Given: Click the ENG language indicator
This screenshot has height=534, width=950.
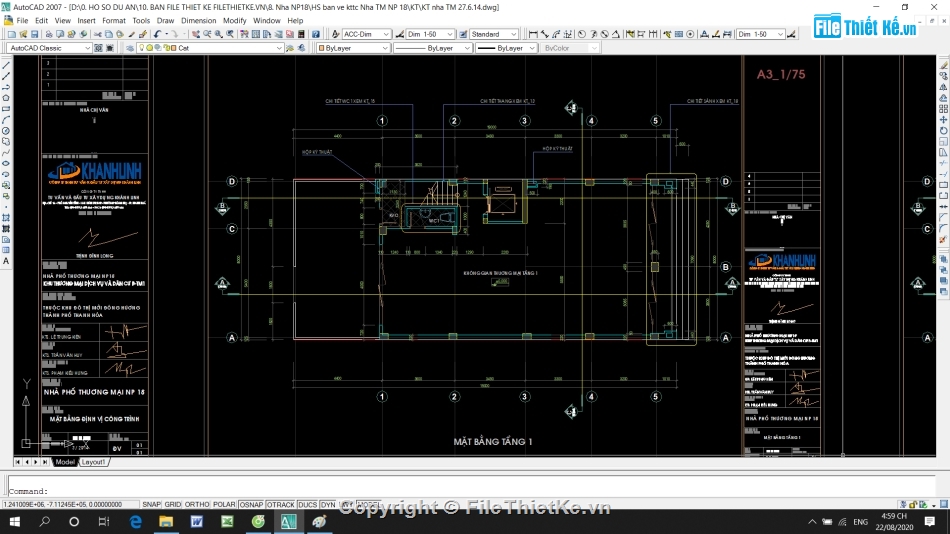Looking at the screenshot, I should [x=860, y=522].
